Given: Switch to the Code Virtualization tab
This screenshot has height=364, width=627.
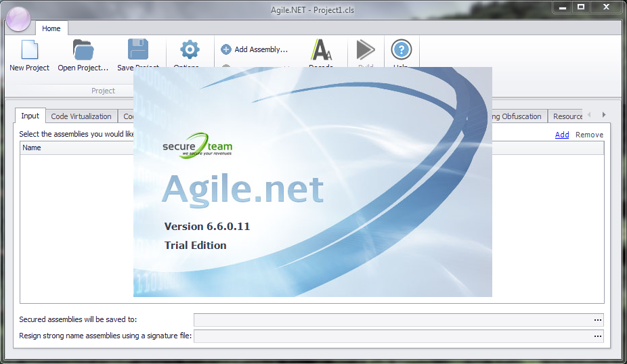Looking at the screenshot, I should [x=81, y=116].
